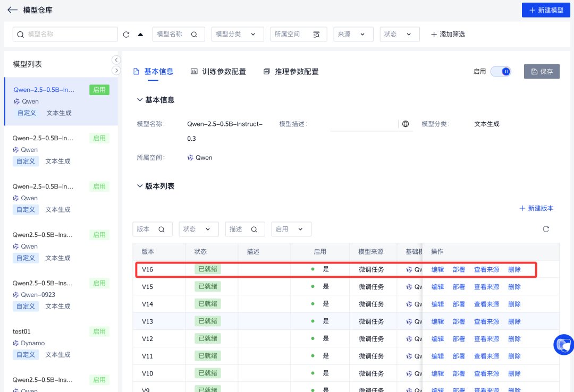This screenshot has height=392, width=574.
Task: Click 删除 in the V13 row
Action: tap(514, 322)
